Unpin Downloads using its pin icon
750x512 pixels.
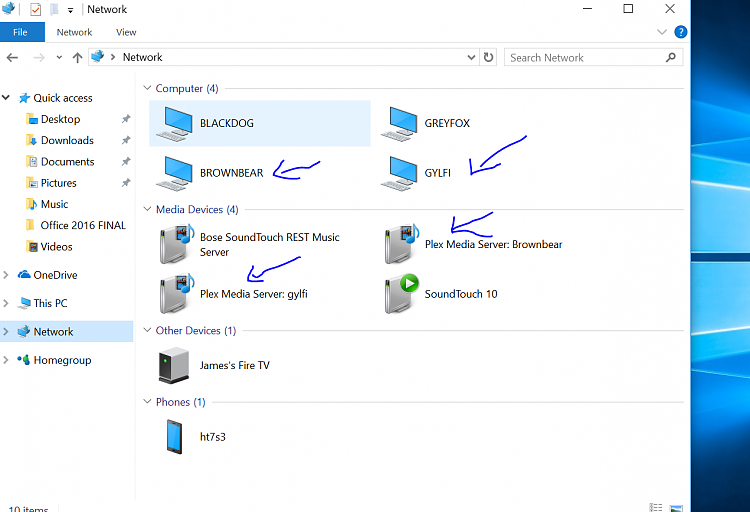[126, 140]
